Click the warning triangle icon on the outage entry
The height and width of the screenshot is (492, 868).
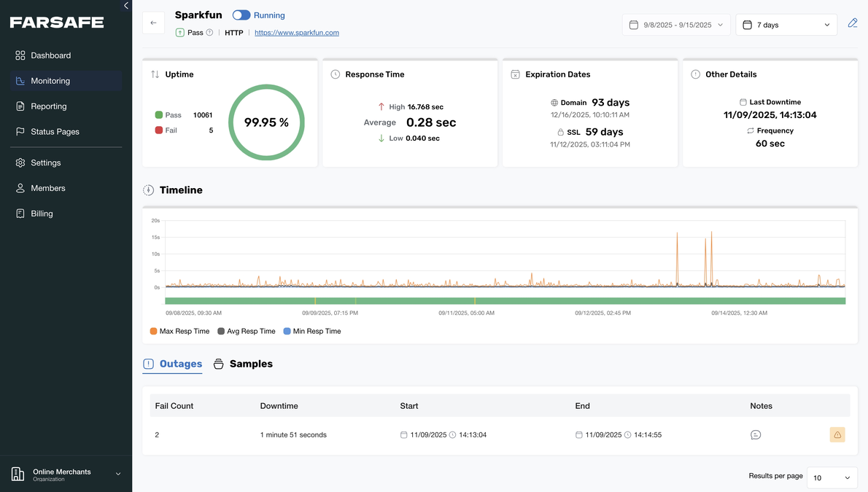pos(837,434)
